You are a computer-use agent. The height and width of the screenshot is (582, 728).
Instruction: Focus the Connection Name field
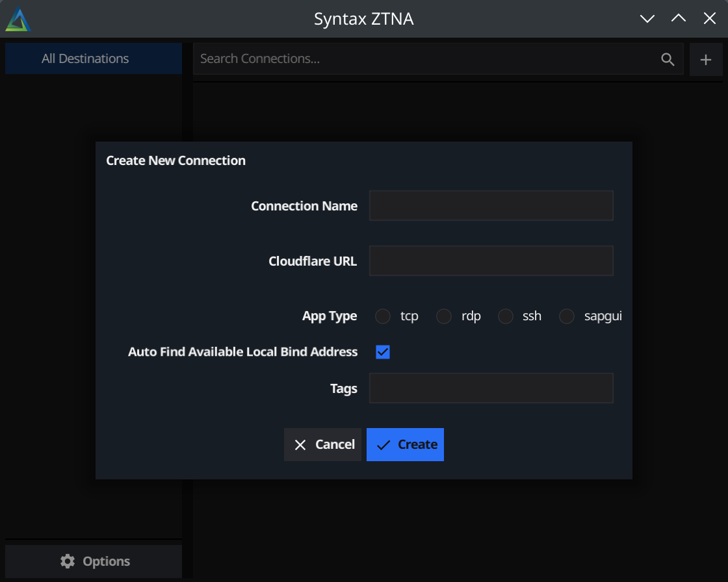pyautogui.click(x=491, y=206)
